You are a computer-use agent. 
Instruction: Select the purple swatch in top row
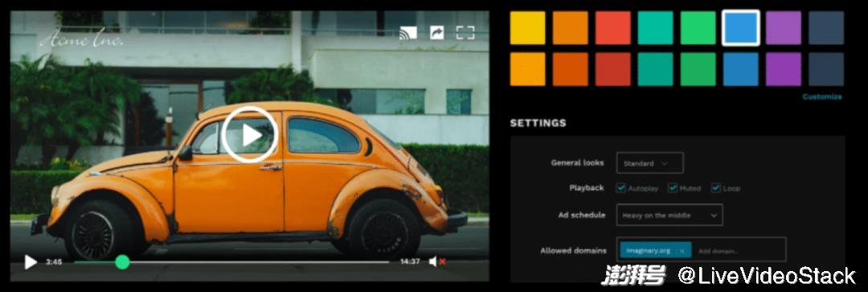[784, 27]
